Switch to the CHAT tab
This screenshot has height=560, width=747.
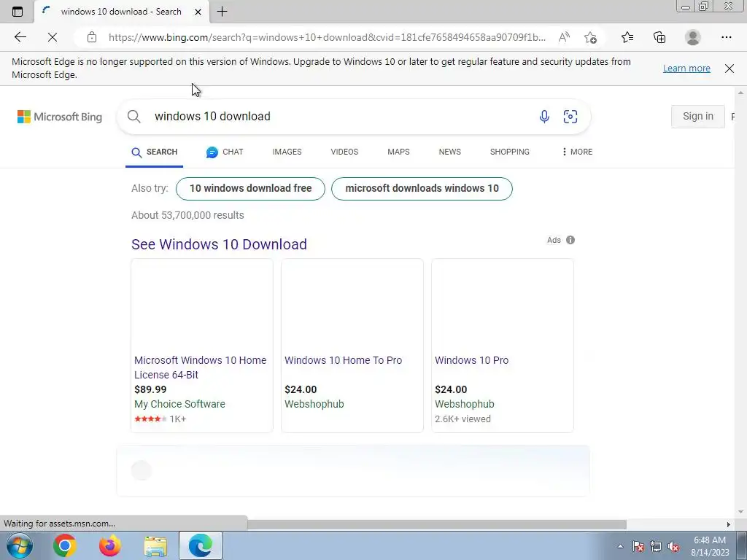point(225,152)
